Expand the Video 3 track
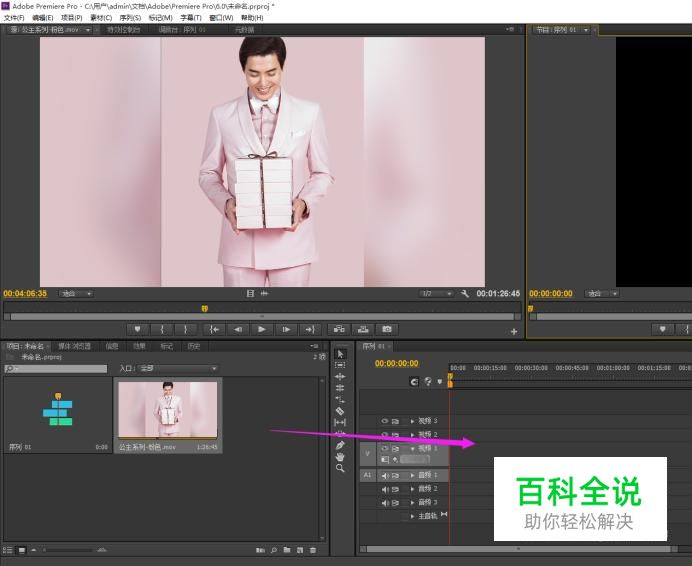Viewport: 692px width, 566px height. 412,421
